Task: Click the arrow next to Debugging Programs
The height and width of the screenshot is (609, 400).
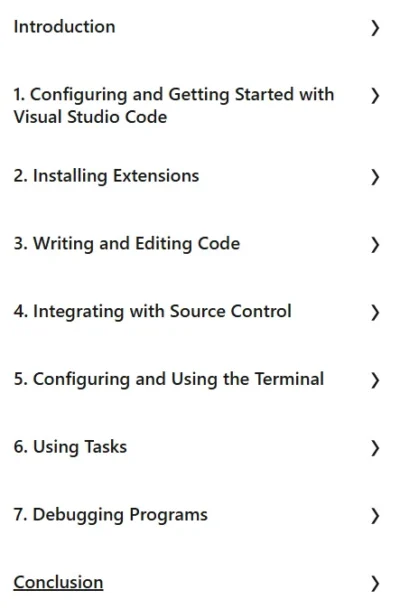Action: pyautogui.click(x=375, y=516)
